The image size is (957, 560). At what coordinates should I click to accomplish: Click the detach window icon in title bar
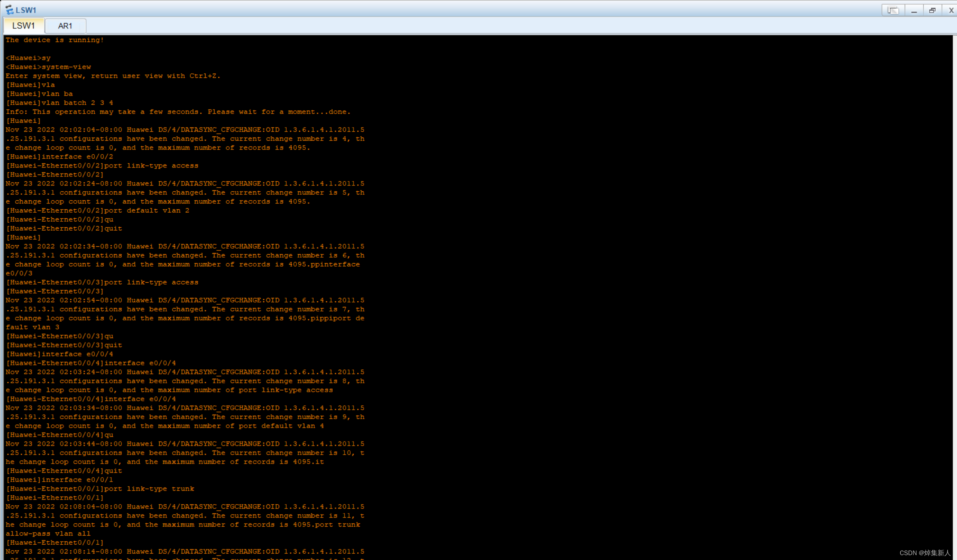pyautogui.click(x=893, y=10)
